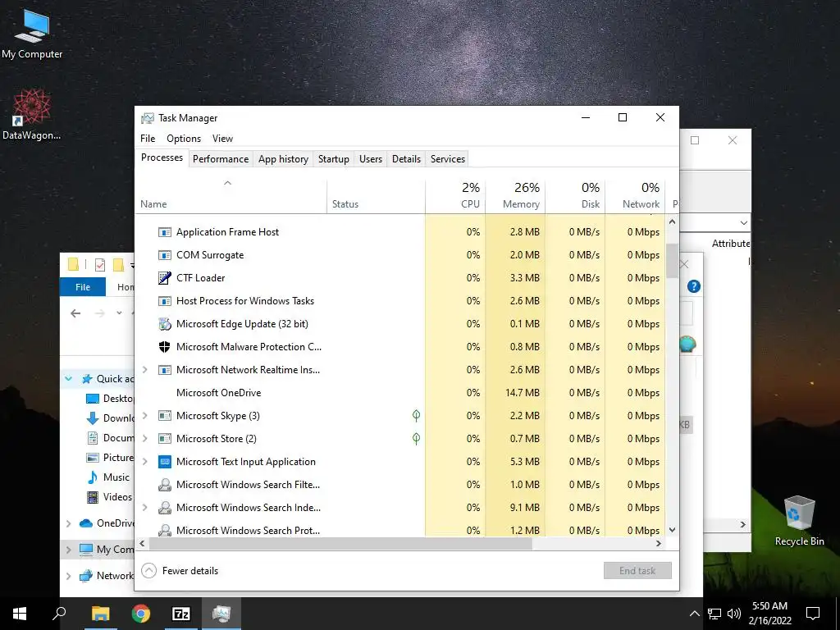Expand the Microsoft Store (2) process group

[x=144, y=439]
